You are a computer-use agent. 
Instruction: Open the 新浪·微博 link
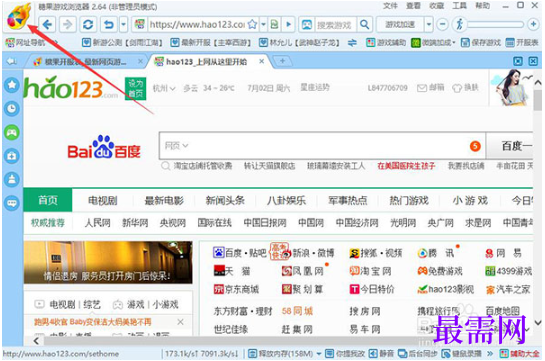[x=308, y=253]
